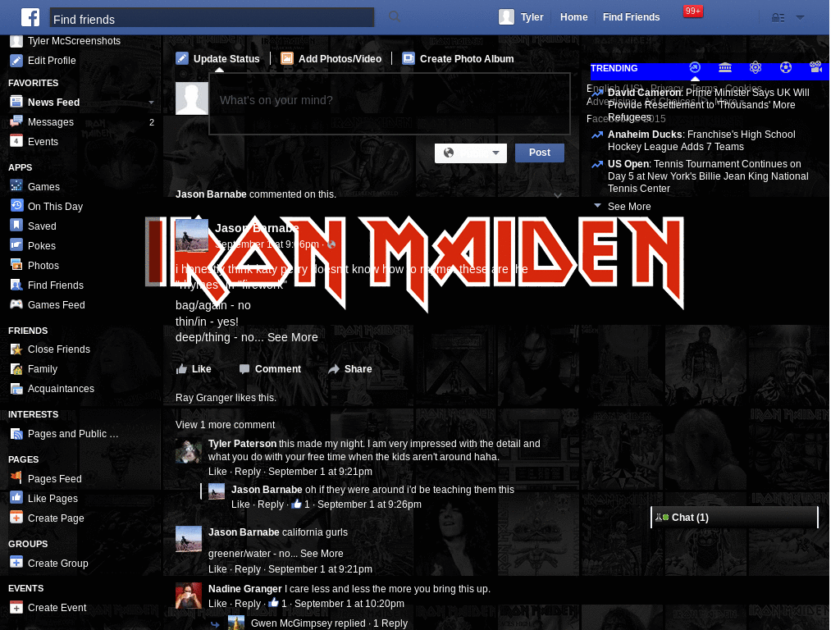The height and width of the screenshot is (630, 840).
Task: Expand See More on Jason's post
Action: pyautogui.click(x=293, y=337)
